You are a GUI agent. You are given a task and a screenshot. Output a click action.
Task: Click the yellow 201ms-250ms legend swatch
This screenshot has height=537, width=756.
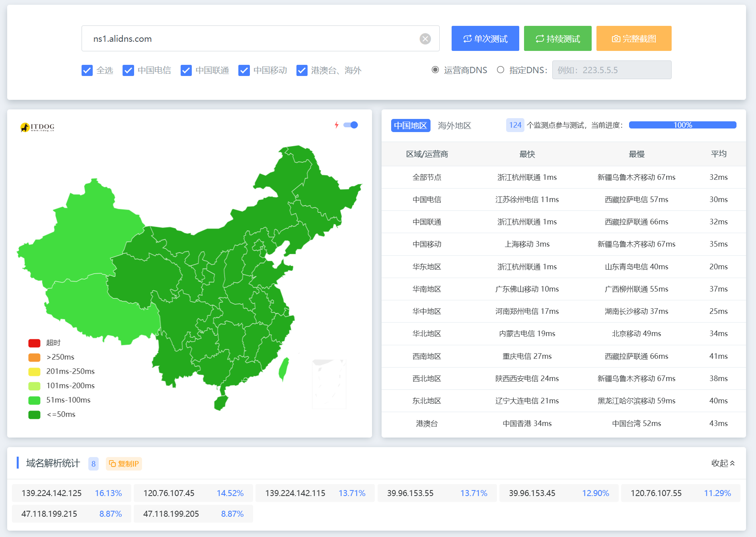click(x=34, y=372)
